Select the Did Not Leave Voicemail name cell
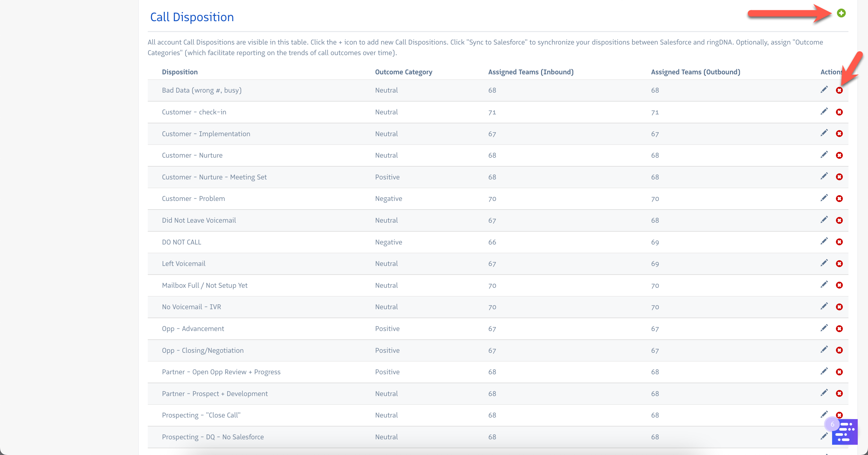The height and width of the screenshot is (455, 868). 199,220
